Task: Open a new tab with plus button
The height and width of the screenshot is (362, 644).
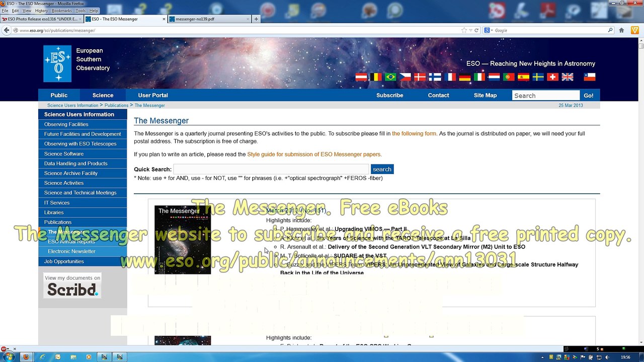Action: [256, 19]
